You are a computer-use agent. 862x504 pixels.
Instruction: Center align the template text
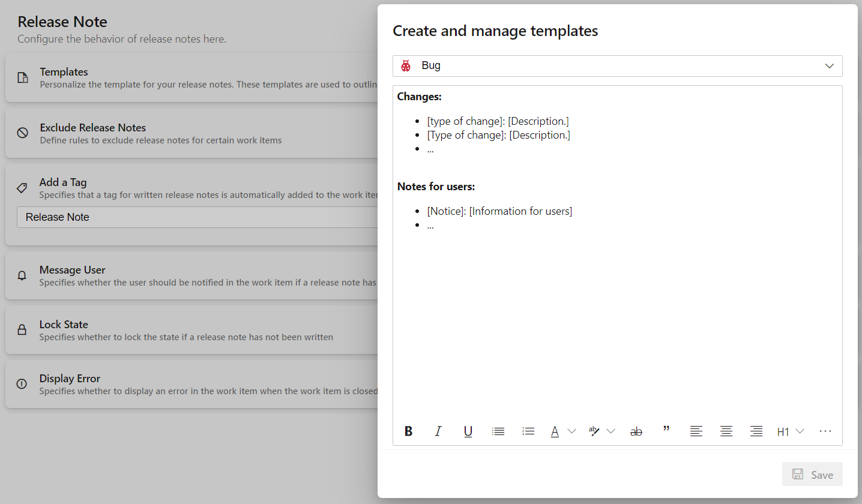point(726,431)
